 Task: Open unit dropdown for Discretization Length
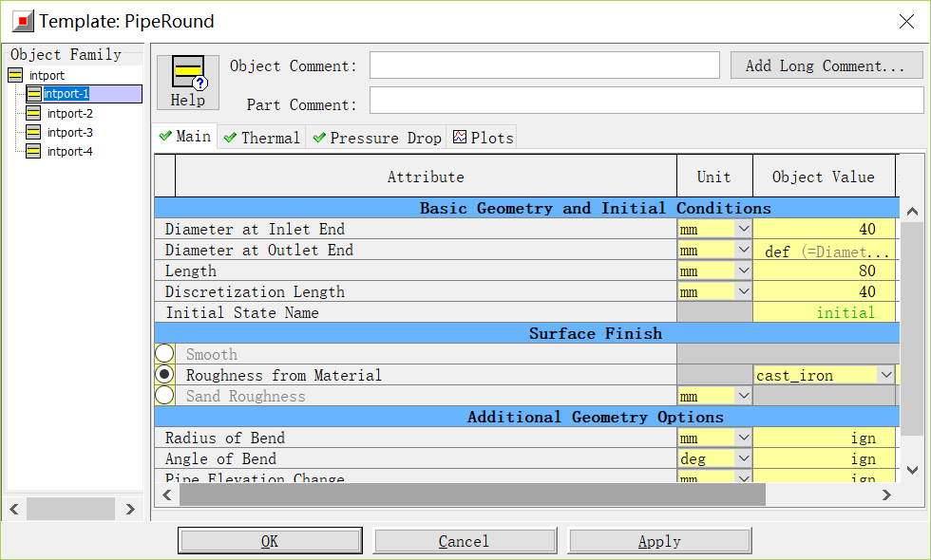click(743, 291)
